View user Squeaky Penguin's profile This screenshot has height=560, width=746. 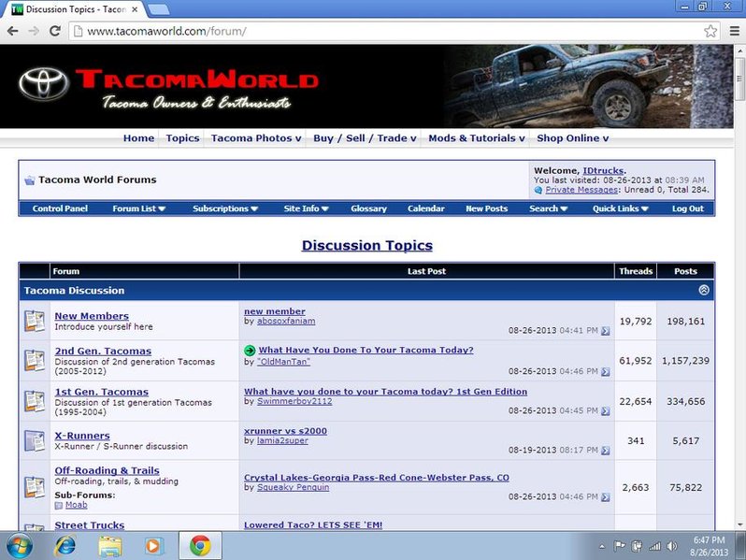[294, 487]
